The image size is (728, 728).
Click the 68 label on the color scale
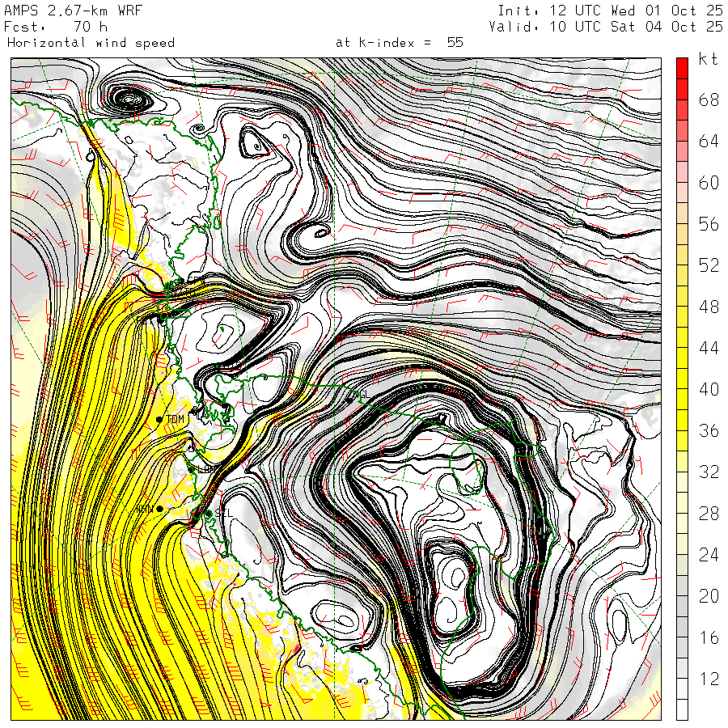[709, 99]
